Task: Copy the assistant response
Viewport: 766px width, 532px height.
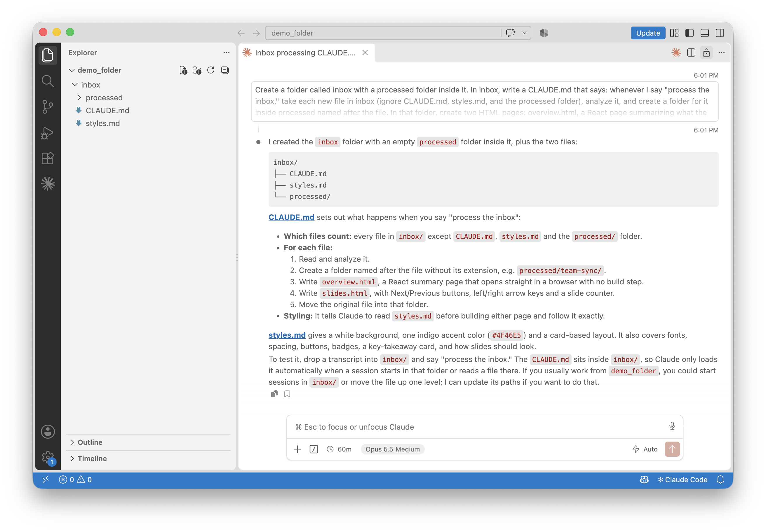Action: pyautogui.click(x=274, y=394)
